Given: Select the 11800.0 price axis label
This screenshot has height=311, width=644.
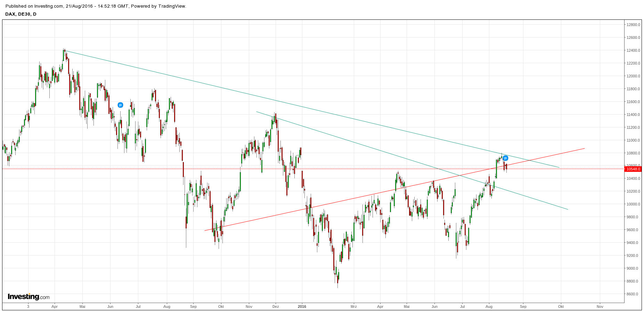Looking at the screenshot, I should 633,89.
